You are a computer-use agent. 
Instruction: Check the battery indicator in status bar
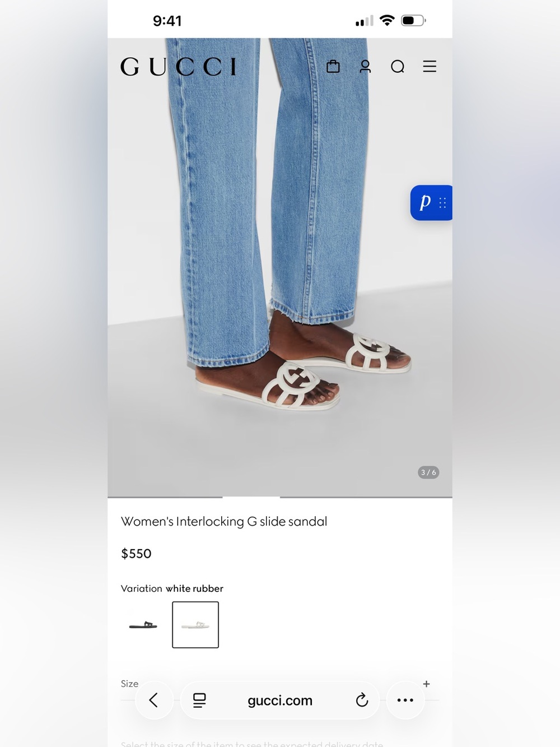click(413, 21)
